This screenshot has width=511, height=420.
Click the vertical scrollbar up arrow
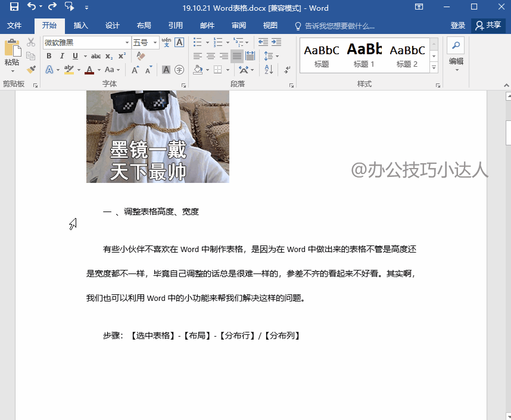pyautogui.click(x=508, y=96)
